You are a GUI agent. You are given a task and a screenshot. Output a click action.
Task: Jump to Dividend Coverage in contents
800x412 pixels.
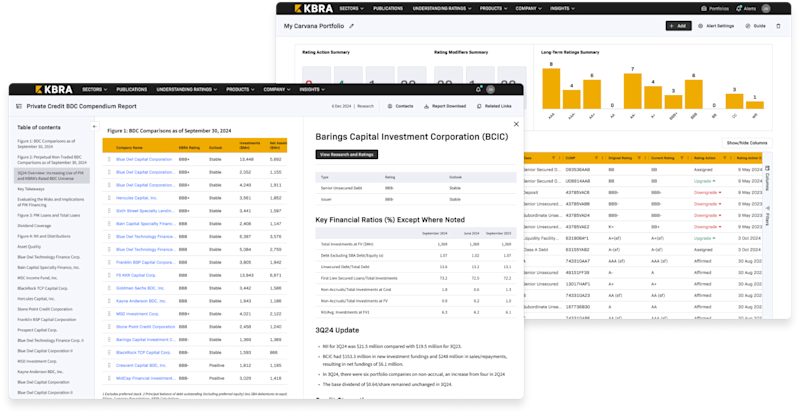pyautogui.click(x=32, y=225)
